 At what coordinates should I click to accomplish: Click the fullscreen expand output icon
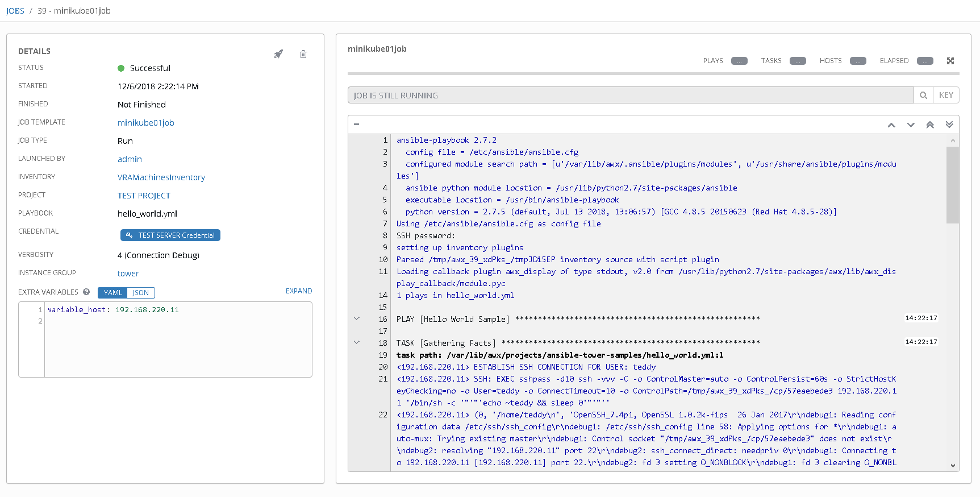tap(950, 61)
